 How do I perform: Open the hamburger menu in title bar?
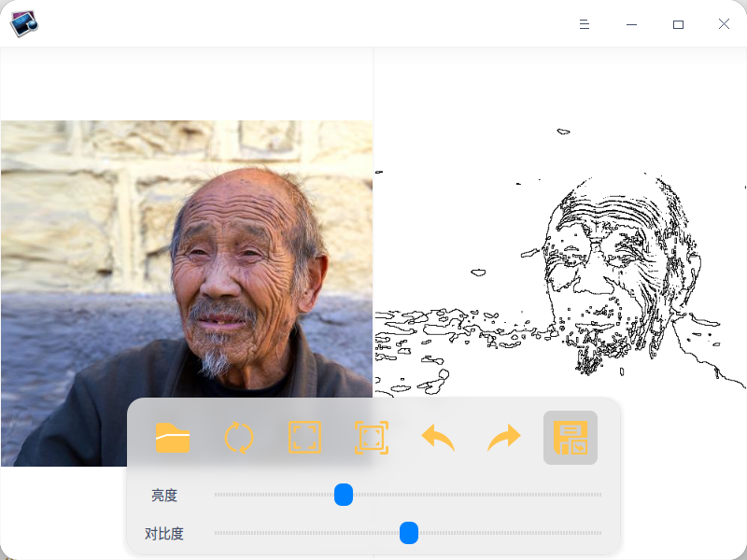[585, 24]
